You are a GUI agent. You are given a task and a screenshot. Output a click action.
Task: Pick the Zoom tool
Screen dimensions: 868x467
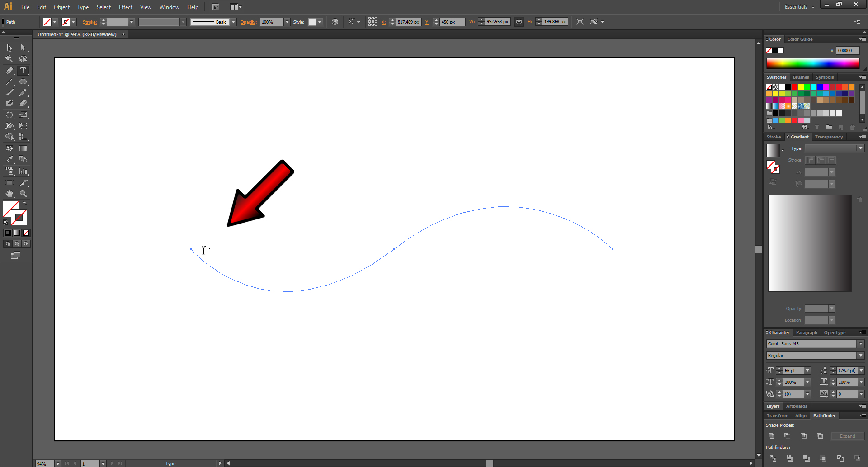pyautogui.click(x=23, y=194)
